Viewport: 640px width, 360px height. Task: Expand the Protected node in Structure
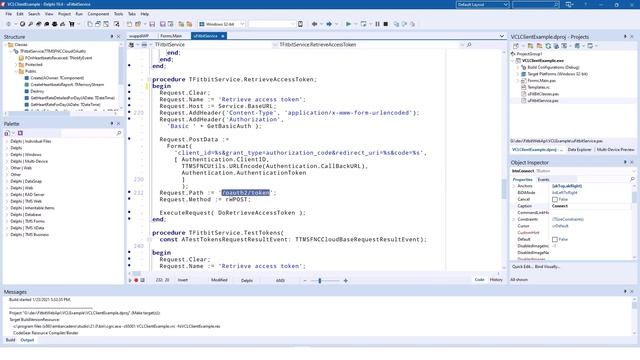pyautogui.click(x=16, y=64)
